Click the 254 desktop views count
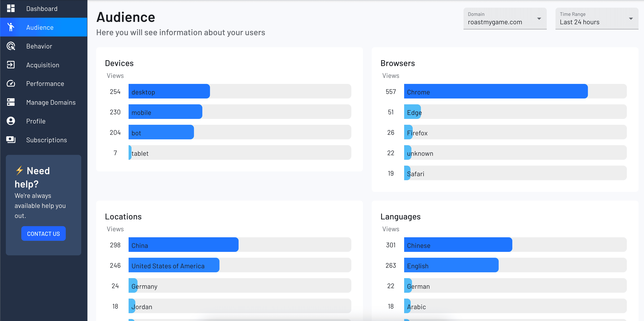This screenshot has height=321, width=644. tap(115, 92)
